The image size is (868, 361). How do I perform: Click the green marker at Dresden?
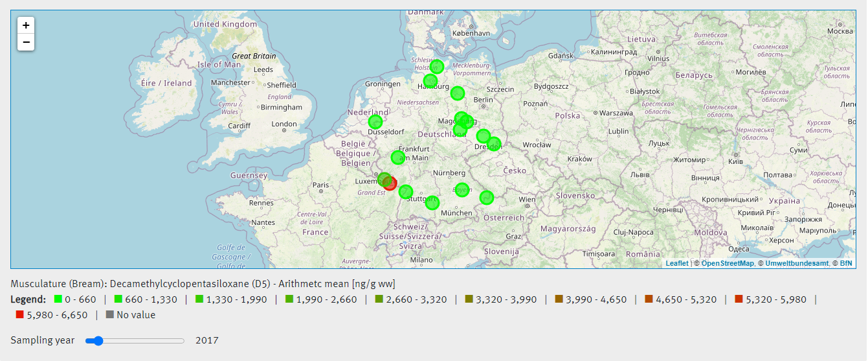click(x=494, y=144)
